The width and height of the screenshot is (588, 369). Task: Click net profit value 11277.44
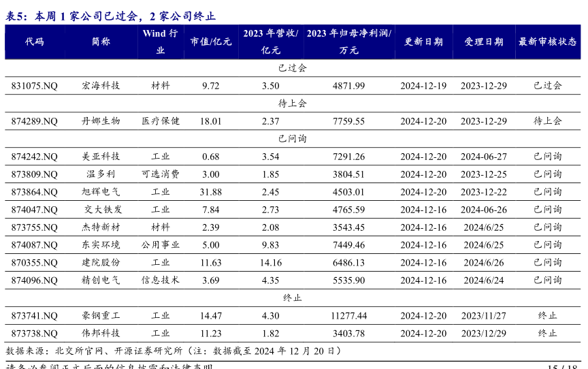(348, 316)
